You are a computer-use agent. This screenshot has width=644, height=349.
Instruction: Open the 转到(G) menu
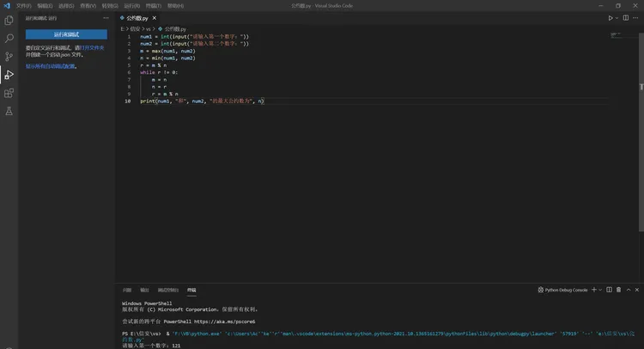[110, 6]
